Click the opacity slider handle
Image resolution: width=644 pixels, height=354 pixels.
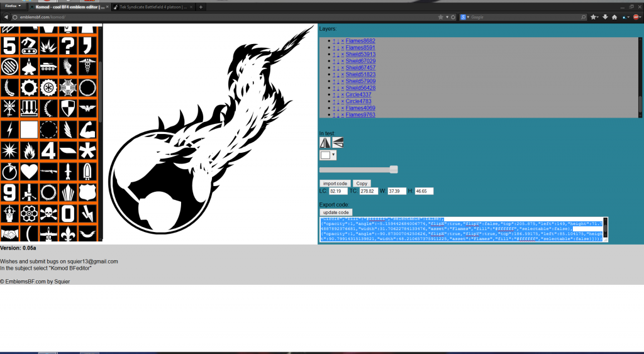click(x=394, y=169)
